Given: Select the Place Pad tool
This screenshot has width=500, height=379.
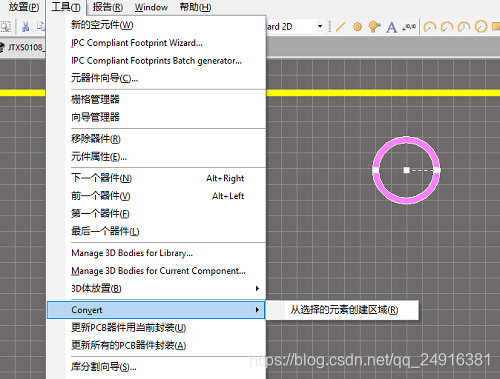Looking at the screenshot, I should (x=357, y=26).
